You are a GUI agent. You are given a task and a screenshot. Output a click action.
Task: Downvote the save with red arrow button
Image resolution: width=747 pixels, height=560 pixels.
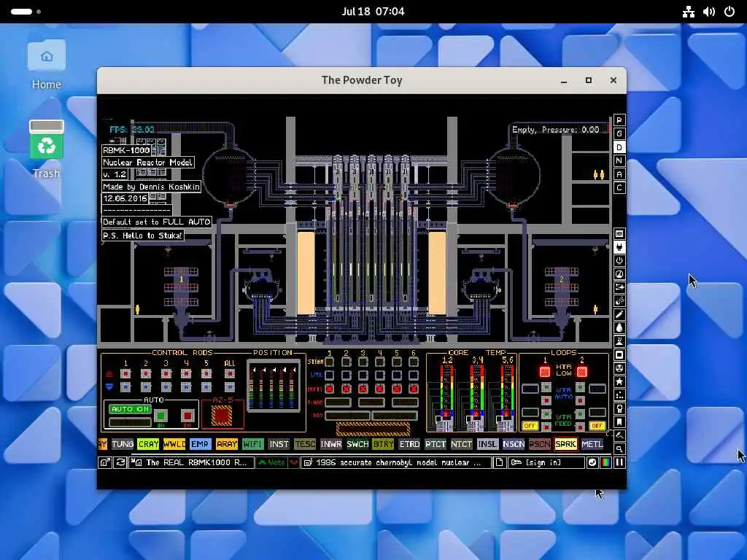pyautogui.click(x=294, y=462)
